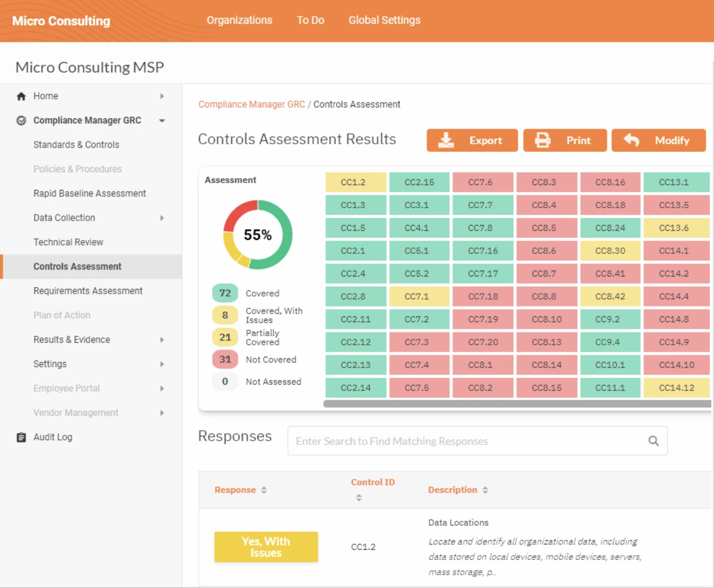Expand the Settings submenu arrow
The height and width of the screenshot is (588, 714).
162,364
